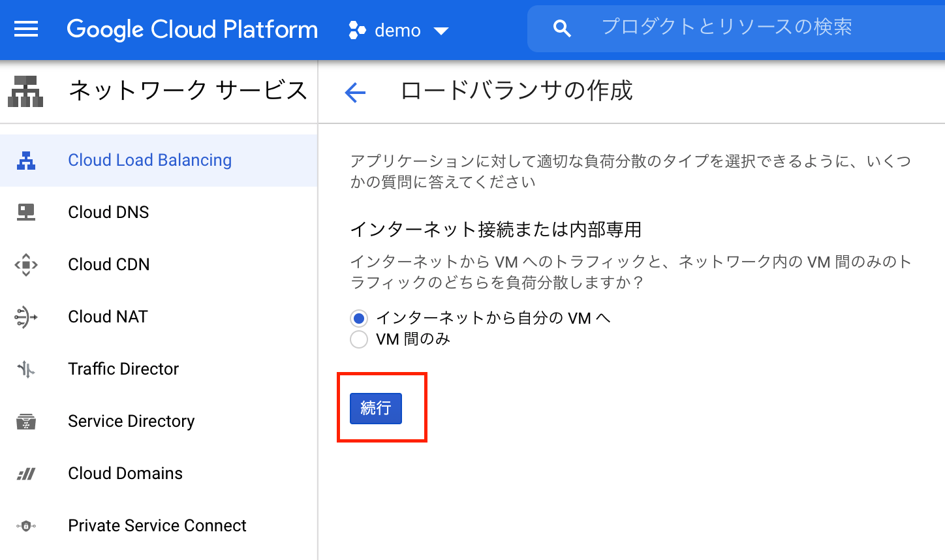Screen dimensions: 945x560
Task: Open the hamburger navigation menu
Action: [x=26, y=29]
